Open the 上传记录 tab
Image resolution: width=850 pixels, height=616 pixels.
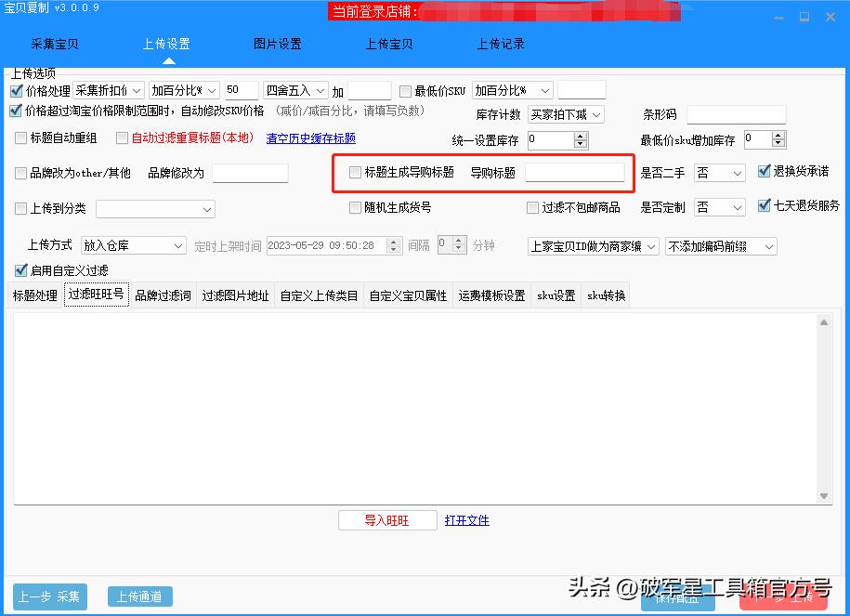[x=500, y=43]
